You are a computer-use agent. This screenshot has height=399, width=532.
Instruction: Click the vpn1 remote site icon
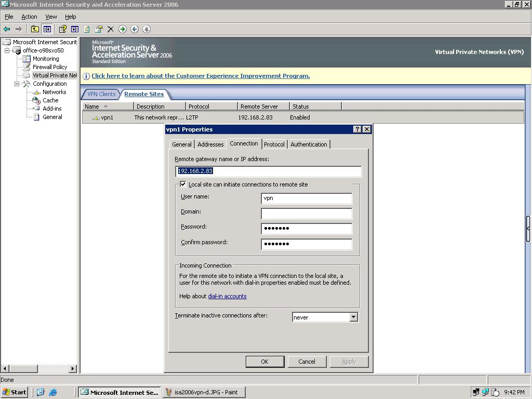click(96, 118)
